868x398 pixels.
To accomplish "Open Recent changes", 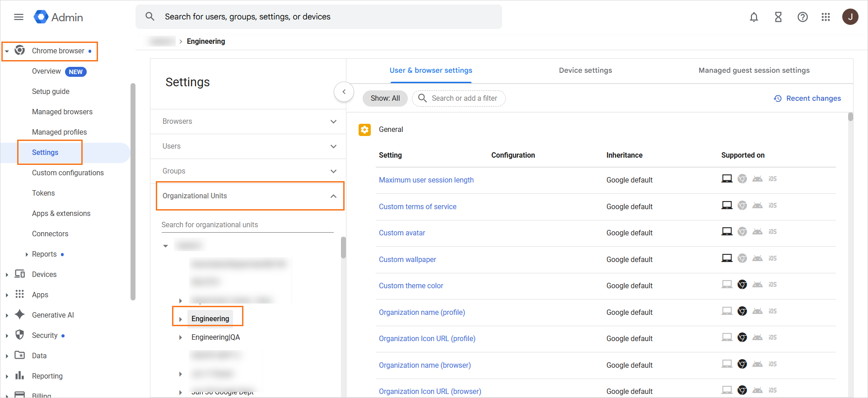I will point(807,98).
